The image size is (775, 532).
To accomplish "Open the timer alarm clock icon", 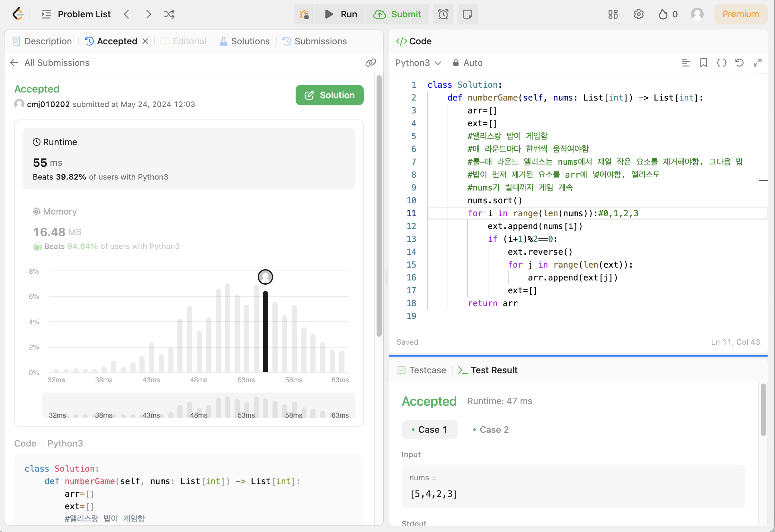I will [x=443, y=14].
